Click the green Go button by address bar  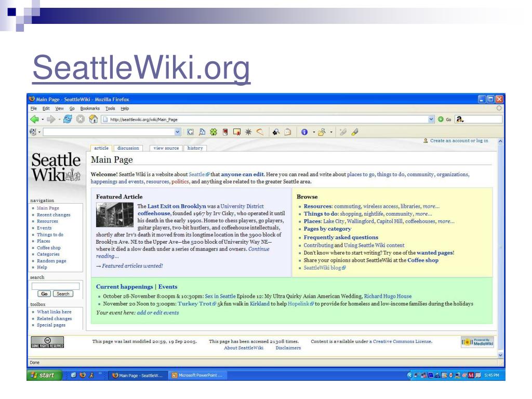[445, 119]
